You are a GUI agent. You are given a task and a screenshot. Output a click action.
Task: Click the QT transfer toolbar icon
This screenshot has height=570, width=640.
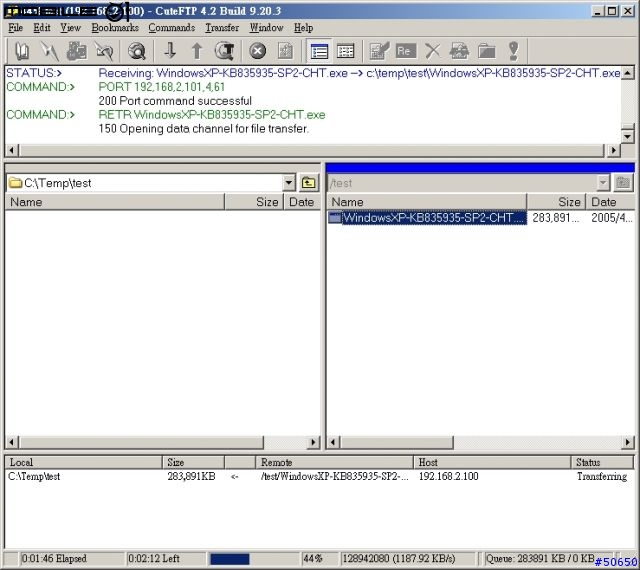coord(224,51)
